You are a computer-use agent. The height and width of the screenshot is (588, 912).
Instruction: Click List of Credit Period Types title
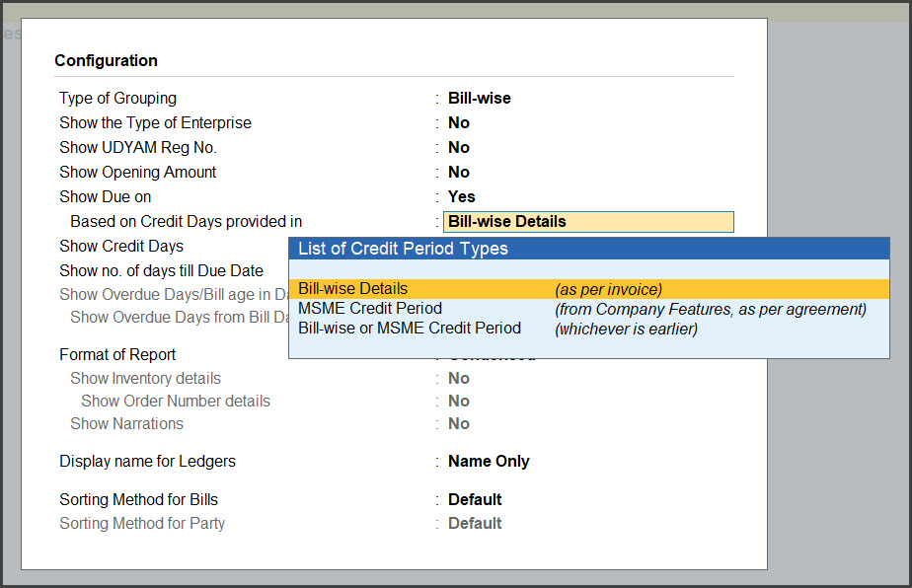[x=403, y=249]
